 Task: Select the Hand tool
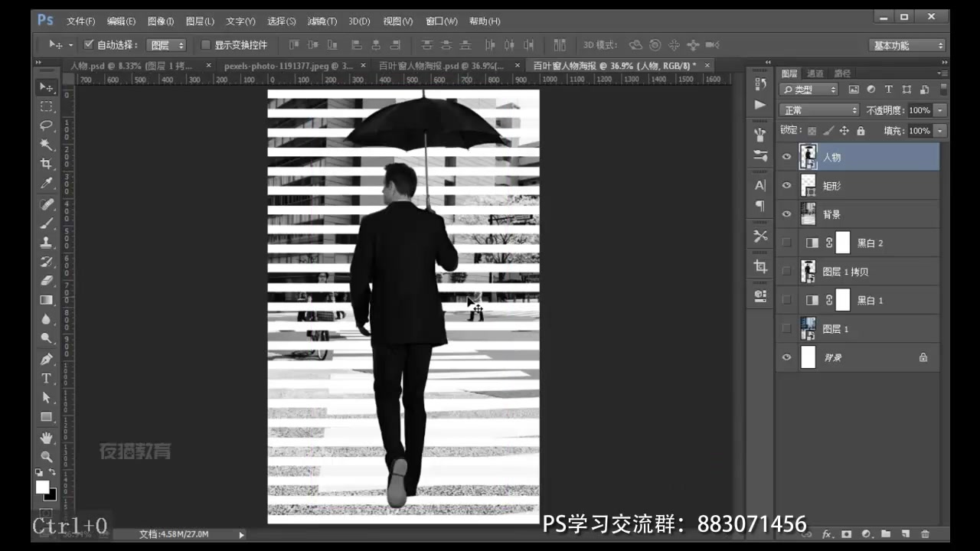click(x=47, y=438)
